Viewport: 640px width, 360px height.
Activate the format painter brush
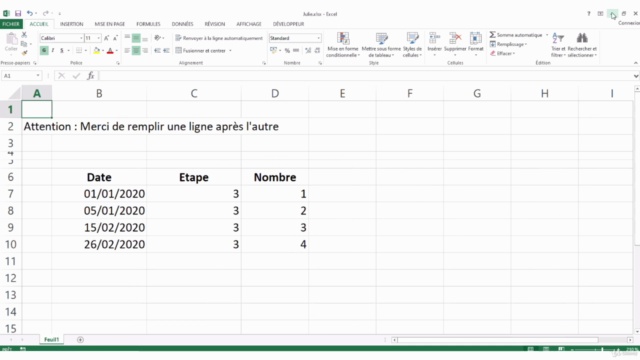[24, 52]
